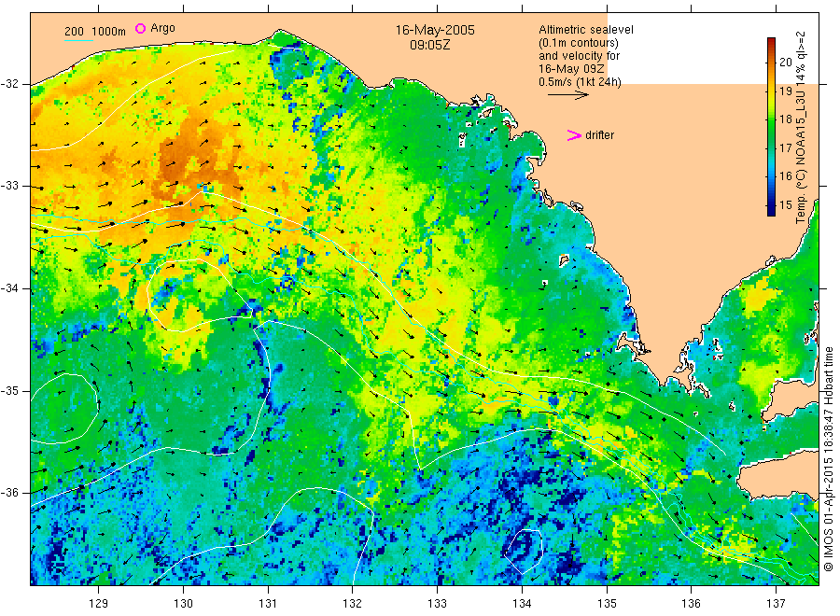Click the '200 1000m' bathymetry label
The width and height of the screenshot is (840, 616).
95,32
